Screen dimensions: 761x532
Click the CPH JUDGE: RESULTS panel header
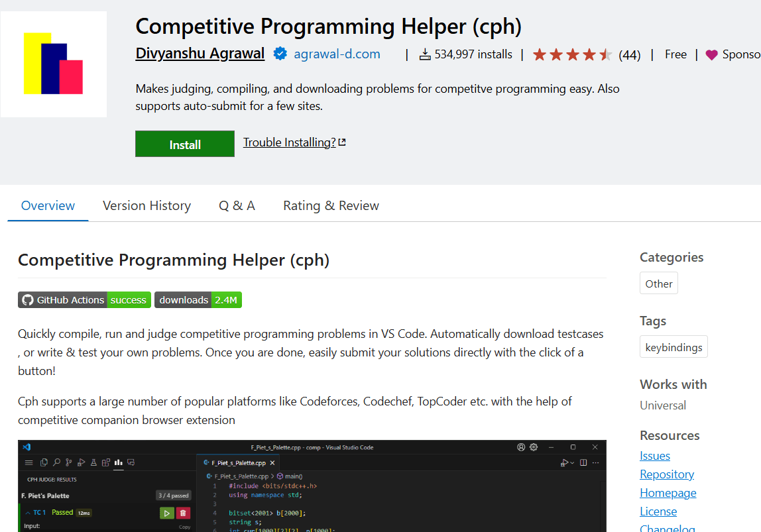point(52,480)
